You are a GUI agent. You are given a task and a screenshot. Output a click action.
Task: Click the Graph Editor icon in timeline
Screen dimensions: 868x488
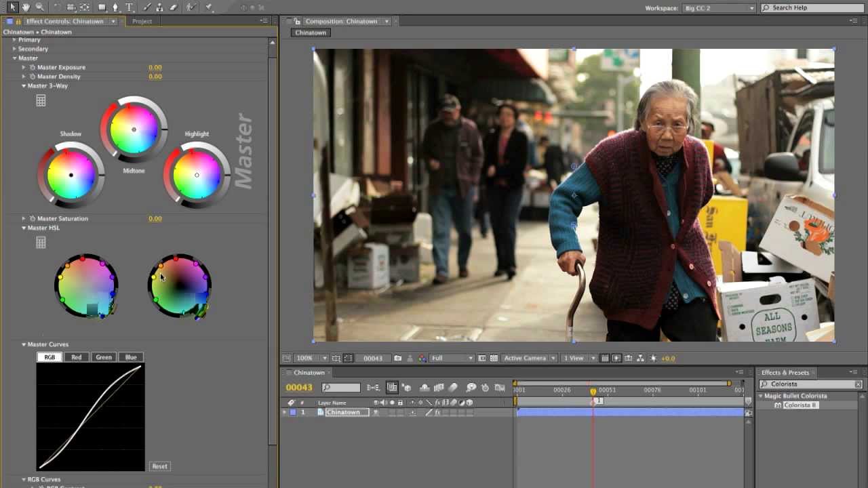[500, 388]
